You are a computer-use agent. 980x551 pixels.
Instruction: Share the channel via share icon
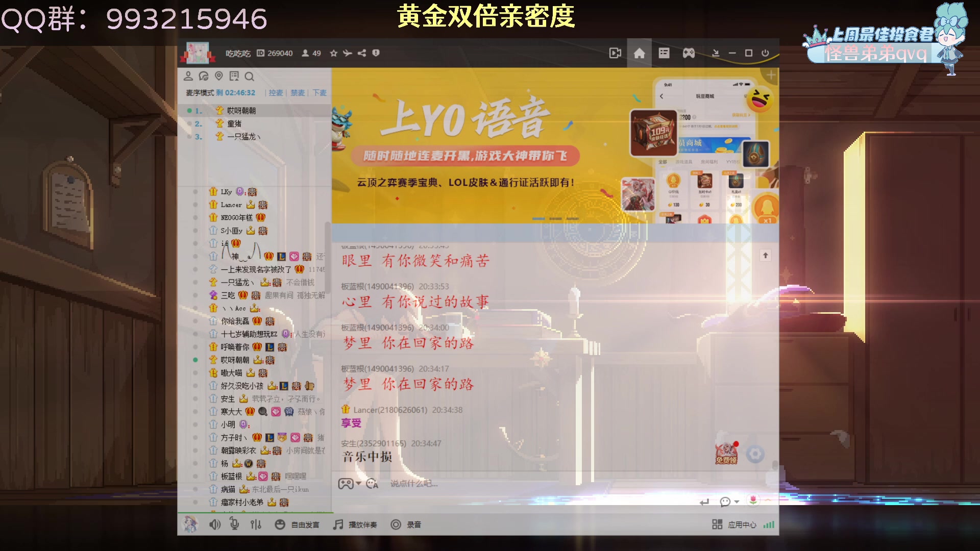(x=362, y=53)
